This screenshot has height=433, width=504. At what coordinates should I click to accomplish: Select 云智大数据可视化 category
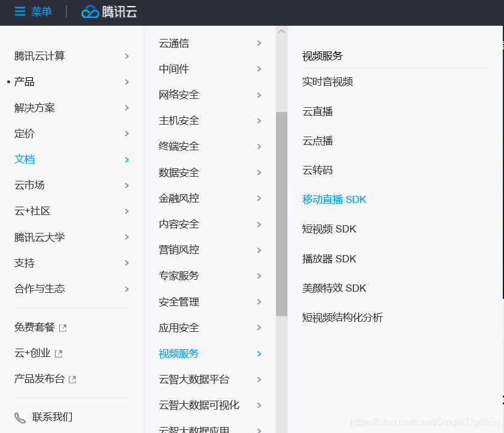[199, 405]
